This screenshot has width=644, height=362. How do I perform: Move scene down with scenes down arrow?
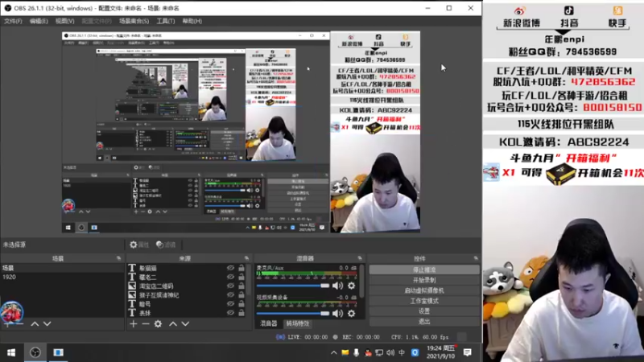pos(47,324)
